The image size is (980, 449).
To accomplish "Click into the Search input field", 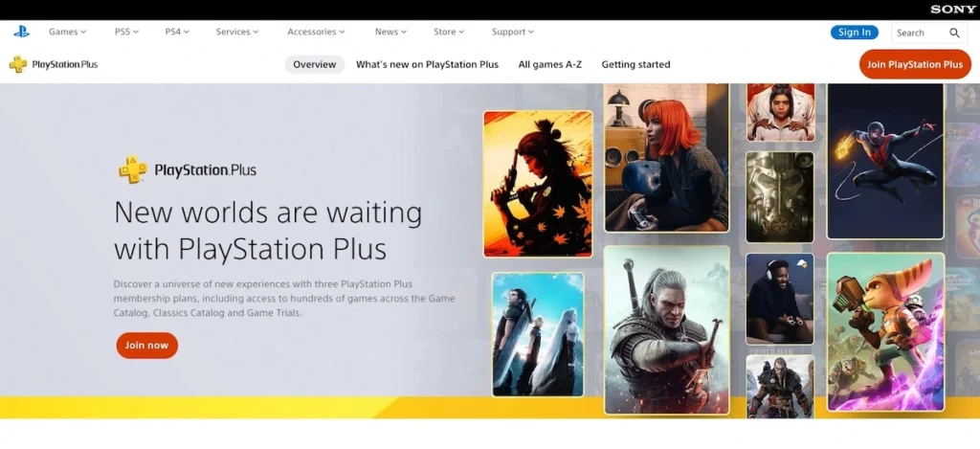I will [x=917, y=33].
